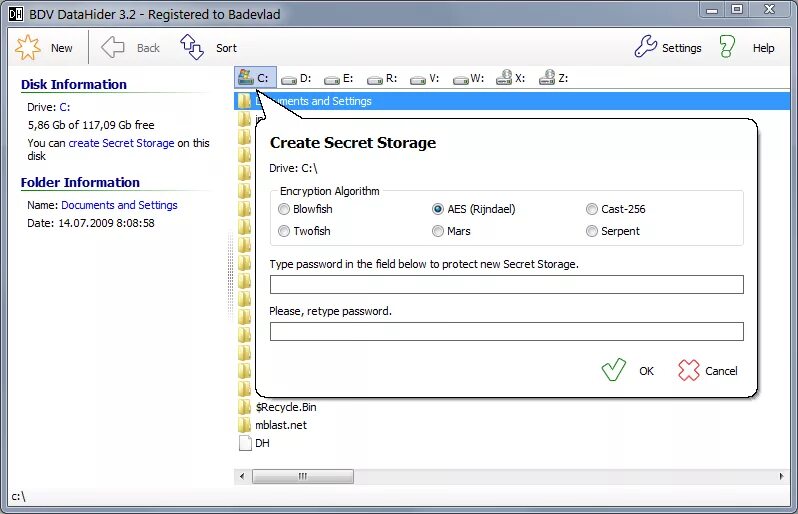Focus the new password field
Image resolution: width=798 pixels, height=514 pixels.
tap(506, 284)
